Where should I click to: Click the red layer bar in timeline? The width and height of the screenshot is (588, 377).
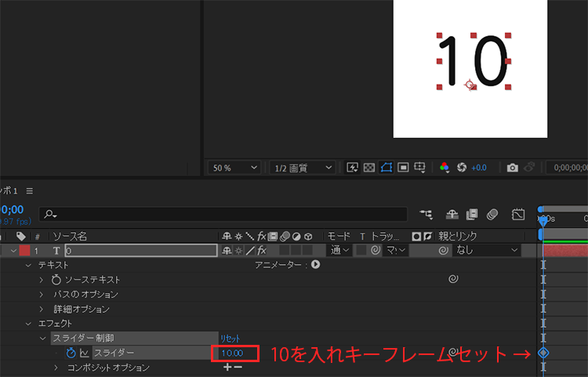pyautogui.click(x=565, y=251)
